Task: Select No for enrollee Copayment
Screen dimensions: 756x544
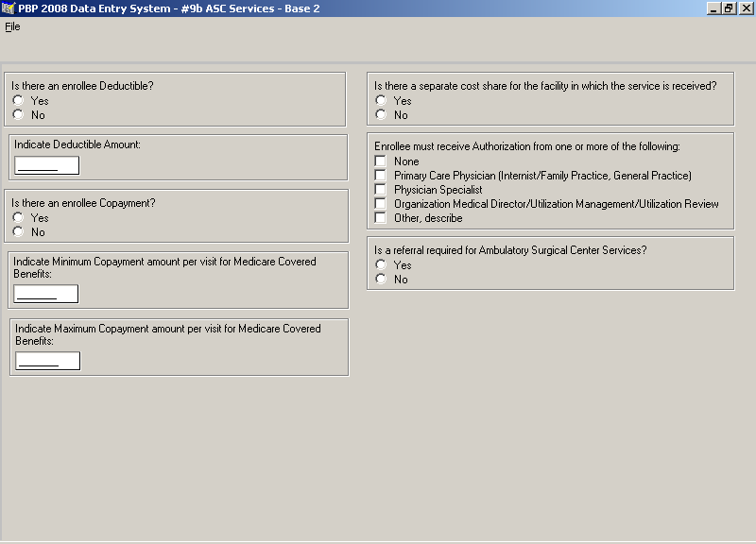Action: [x=18, y=231]
